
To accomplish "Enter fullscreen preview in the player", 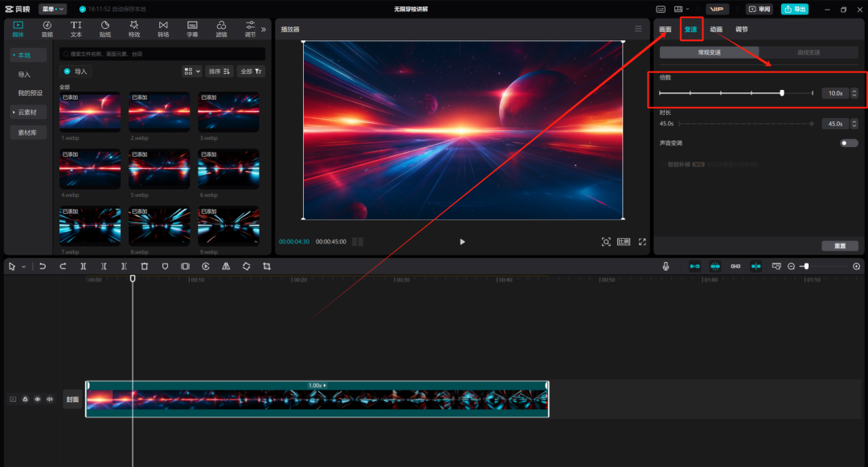I will click(642, 241).
